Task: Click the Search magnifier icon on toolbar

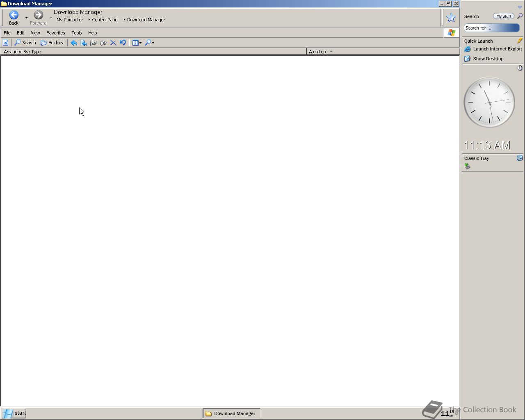Action: (18, 43)
